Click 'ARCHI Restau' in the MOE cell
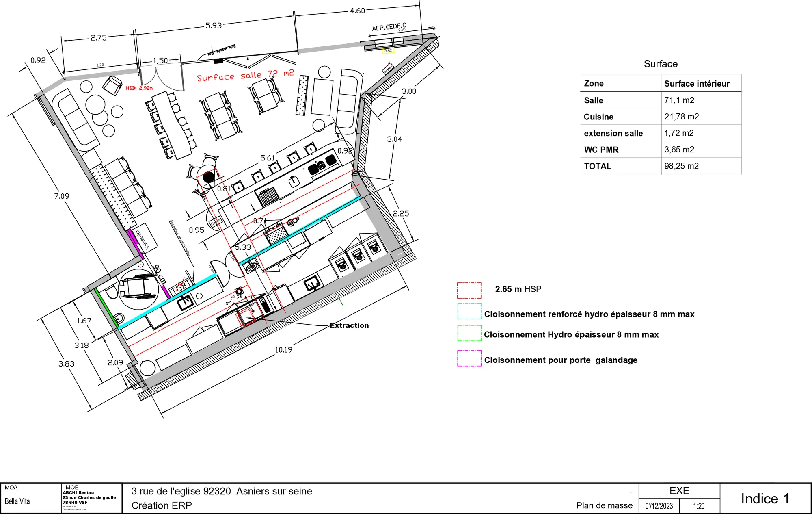The width and height of the screenshot is (812, 514). click(78, 492)
